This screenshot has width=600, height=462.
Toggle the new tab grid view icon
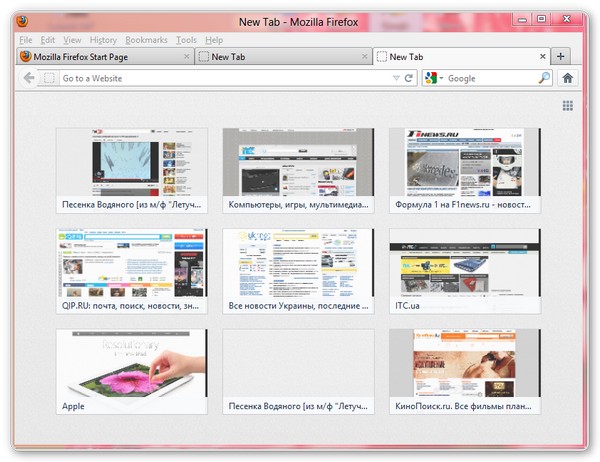point(568,105)
